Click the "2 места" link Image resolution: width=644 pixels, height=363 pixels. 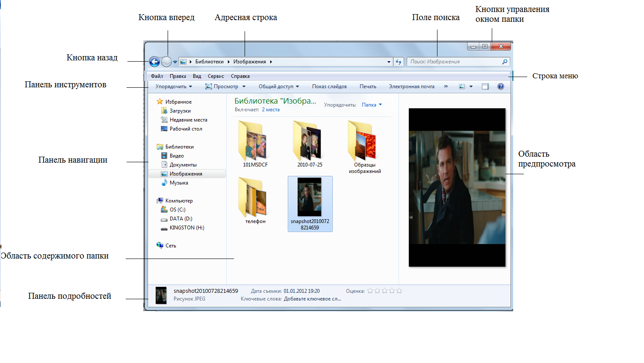pyautogui.click(x=271, y=110)
